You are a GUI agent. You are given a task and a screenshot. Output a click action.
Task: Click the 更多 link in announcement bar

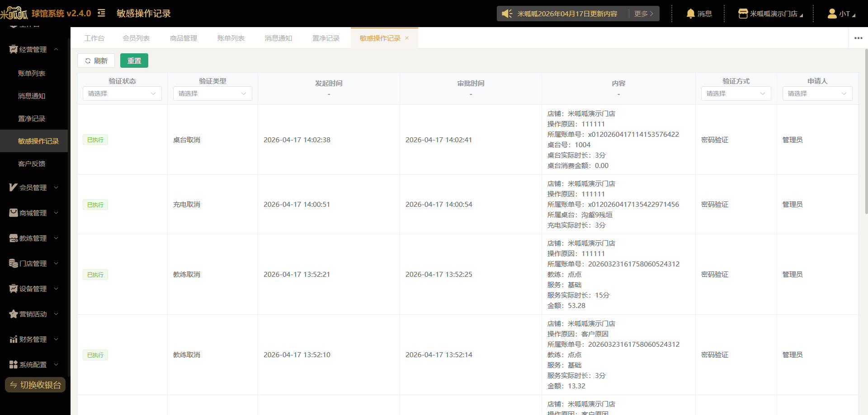point(644,14)
